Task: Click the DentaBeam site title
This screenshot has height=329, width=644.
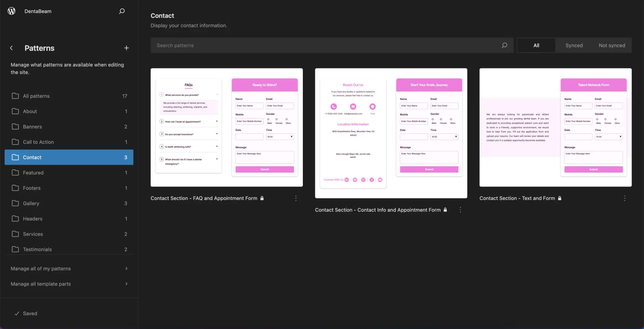Action: tap(38, 11)
